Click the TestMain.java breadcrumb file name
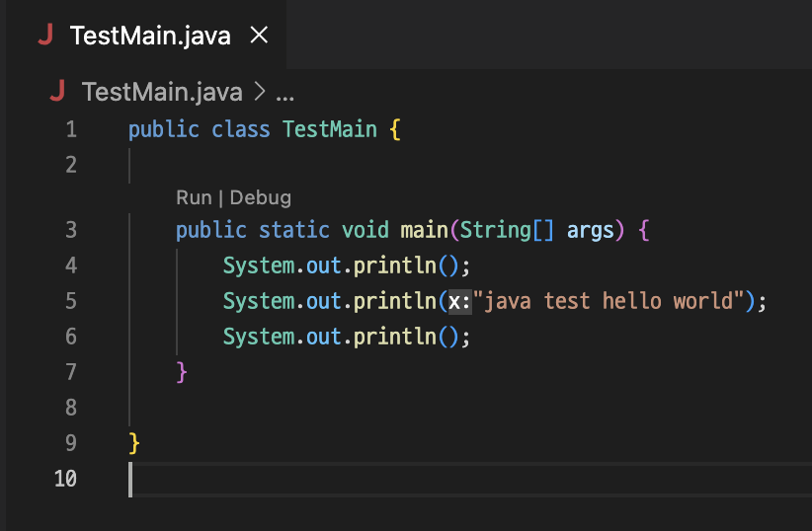 (x=162, y=92)
